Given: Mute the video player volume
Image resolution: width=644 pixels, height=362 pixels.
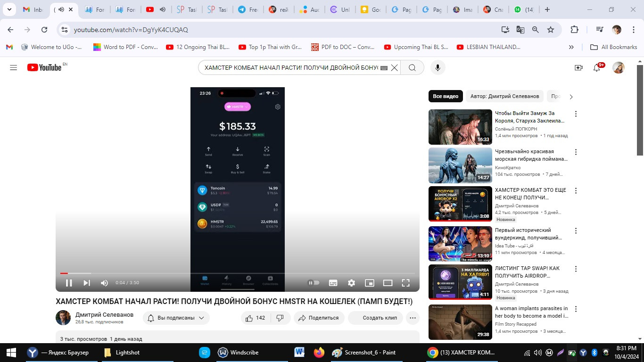Looking at the screenshot, I should (104, 283).
